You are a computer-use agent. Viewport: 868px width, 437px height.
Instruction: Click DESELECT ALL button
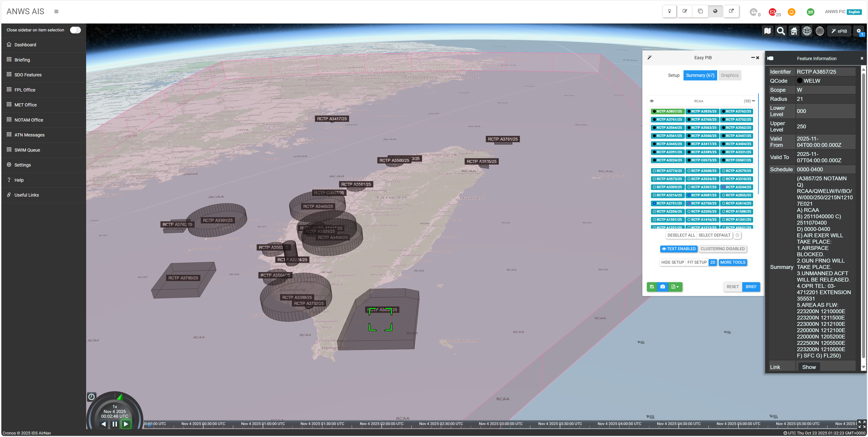coord(681,235)
